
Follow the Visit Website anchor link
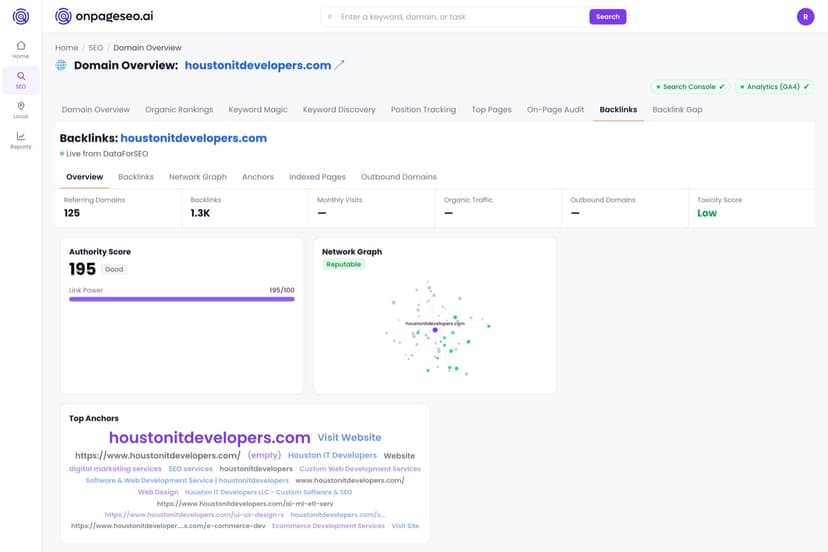click(349, 437)
